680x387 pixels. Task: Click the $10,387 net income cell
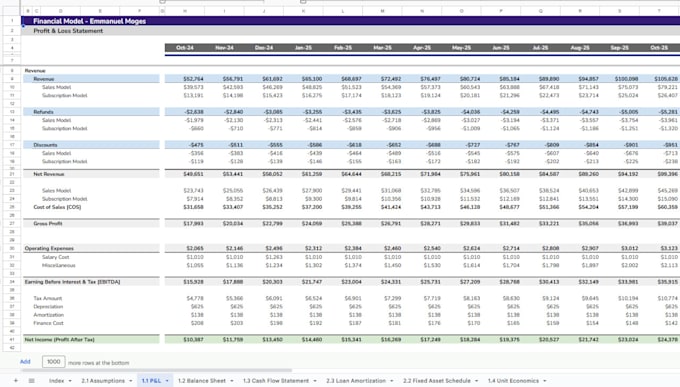click(185, 339)
